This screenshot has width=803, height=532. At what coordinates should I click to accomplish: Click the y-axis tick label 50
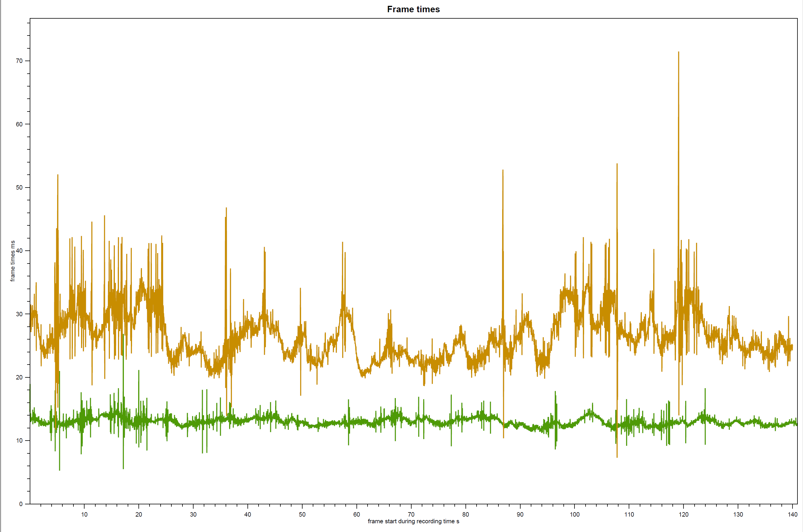tap(19, 187)
